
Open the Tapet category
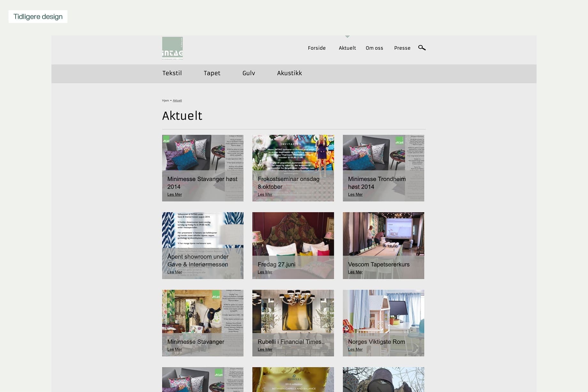(x=212, y=73)
